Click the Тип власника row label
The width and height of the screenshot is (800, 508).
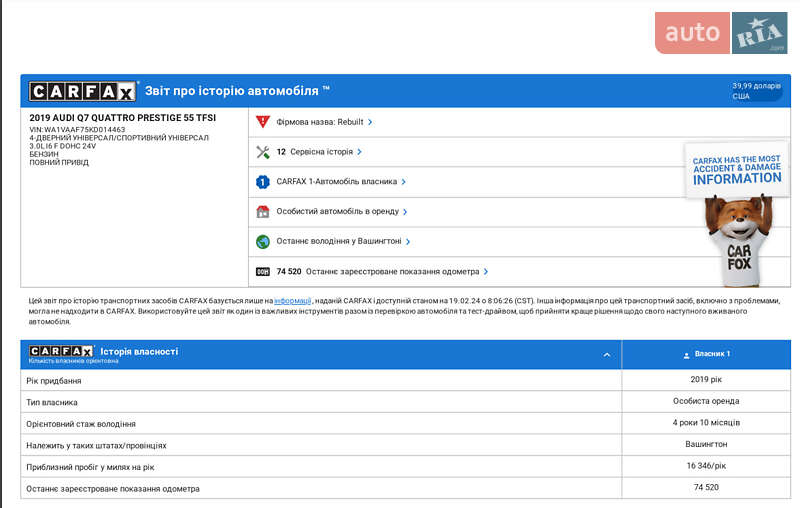(x=52, y=402)
